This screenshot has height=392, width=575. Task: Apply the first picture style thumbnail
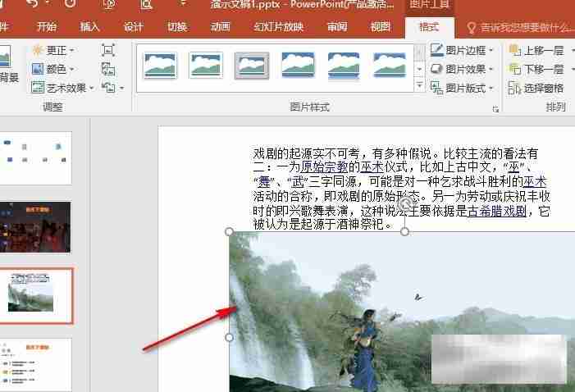160,66
